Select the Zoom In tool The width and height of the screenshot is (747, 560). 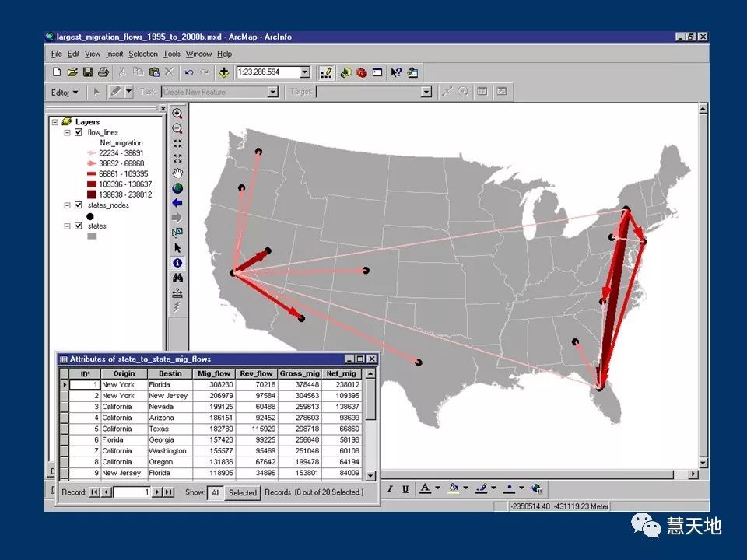click(177, 114)
